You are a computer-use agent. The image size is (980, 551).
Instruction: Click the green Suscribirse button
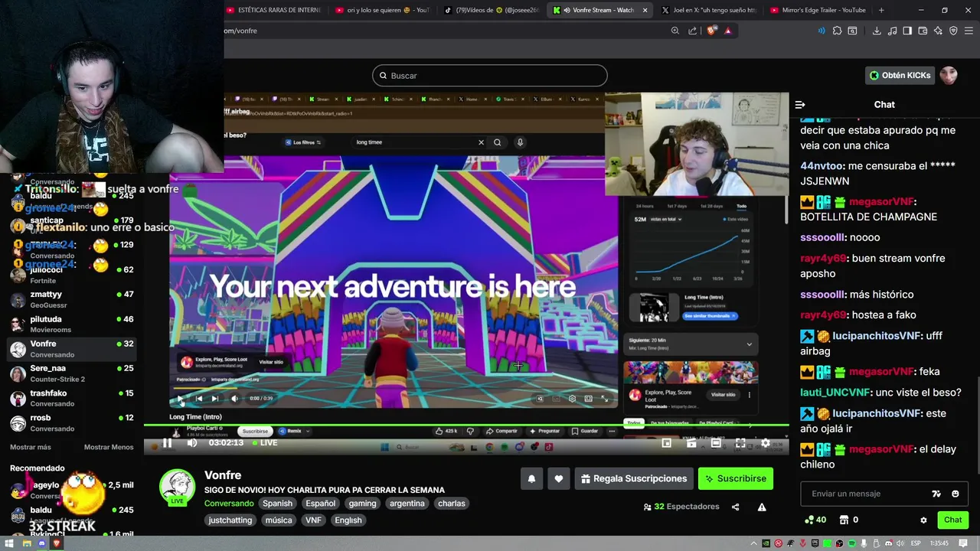point(736,479)
